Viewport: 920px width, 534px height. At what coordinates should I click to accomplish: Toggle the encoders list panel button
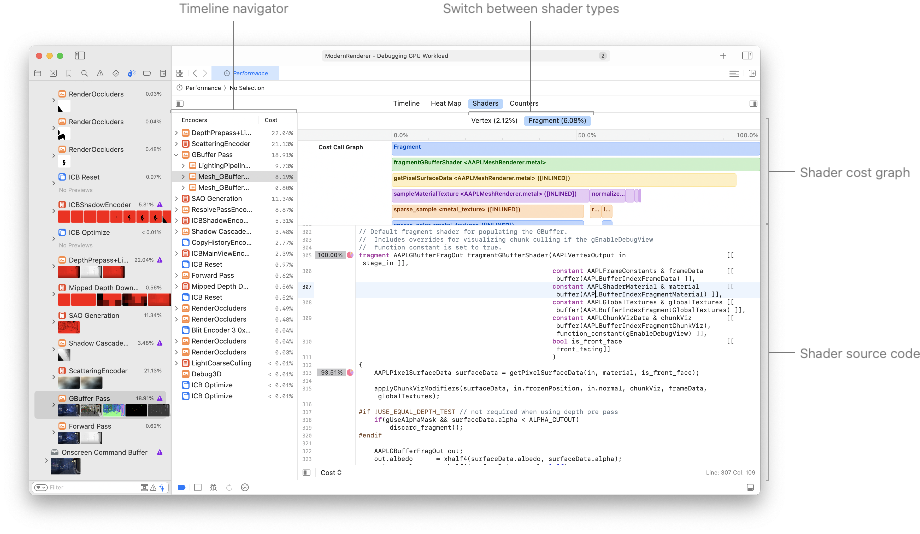(x=180, y=103)
